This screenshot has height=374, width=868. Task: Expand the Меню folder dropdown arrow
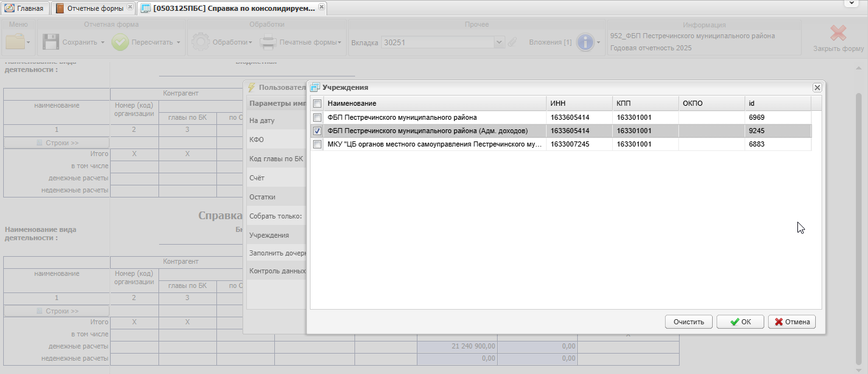point(28,43)
